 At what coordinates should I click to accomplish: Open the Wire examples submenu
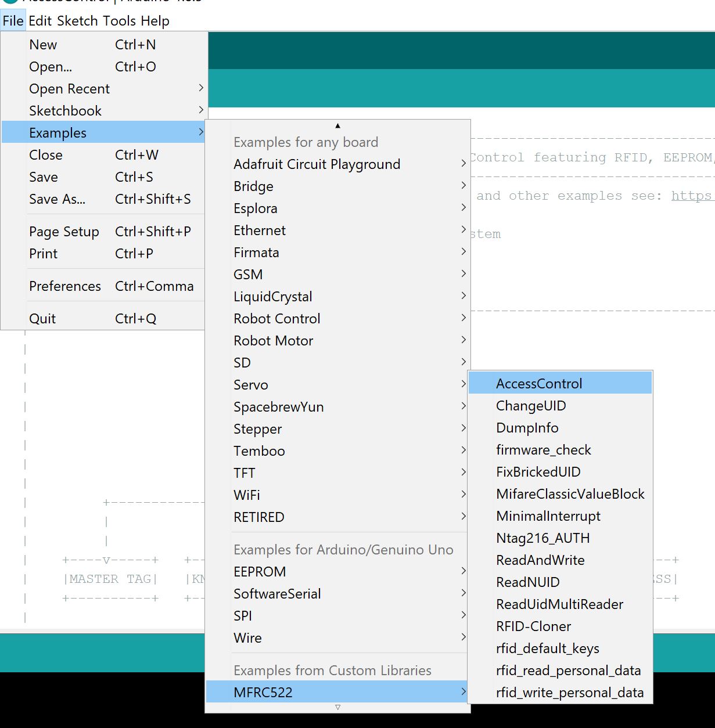pos(337,638)
